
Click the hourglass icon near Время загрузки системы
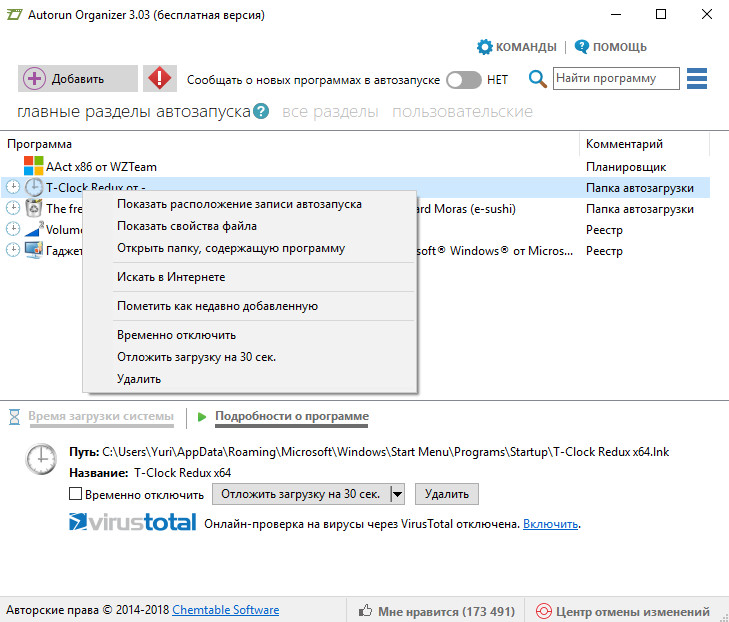14,417
